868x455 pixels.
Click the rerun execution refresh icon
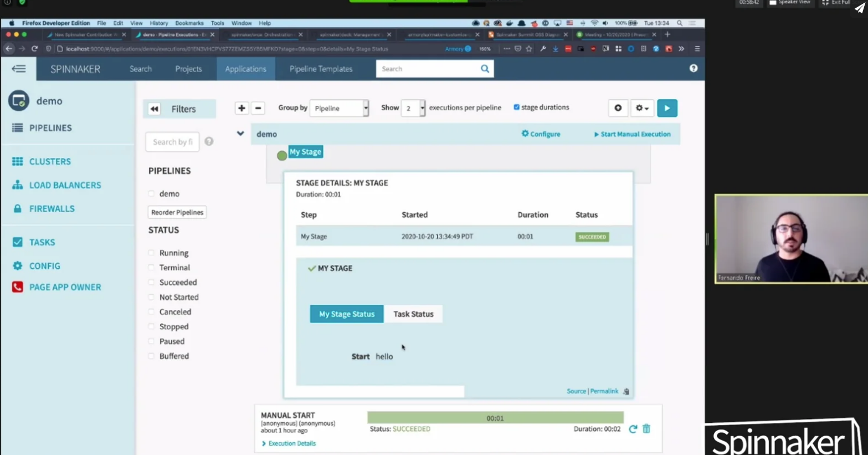tap(633, 429)
